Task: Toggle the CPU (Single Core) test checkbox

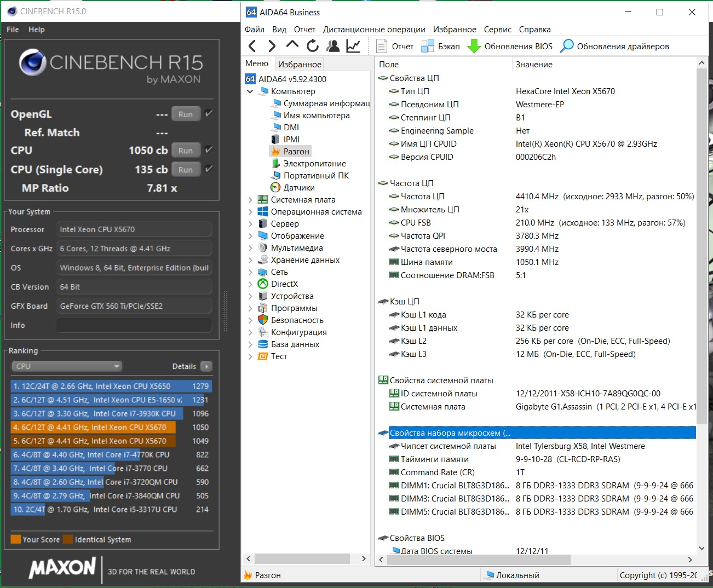Action: [x=209, y=169]
